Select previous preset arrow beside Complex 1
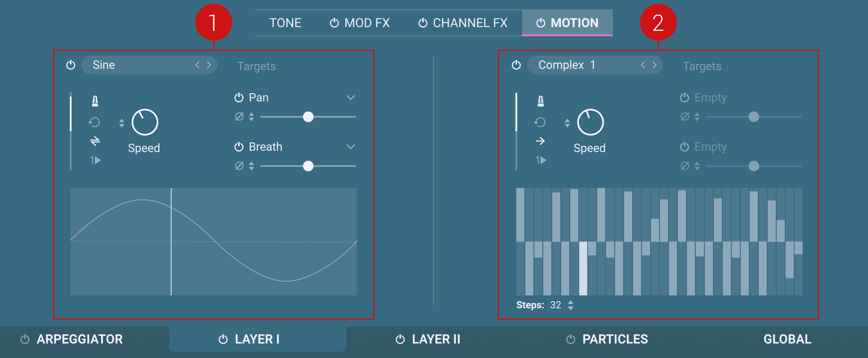Viewport: 868px width, 358px height. pyautogui.click(x=643, y=65)
